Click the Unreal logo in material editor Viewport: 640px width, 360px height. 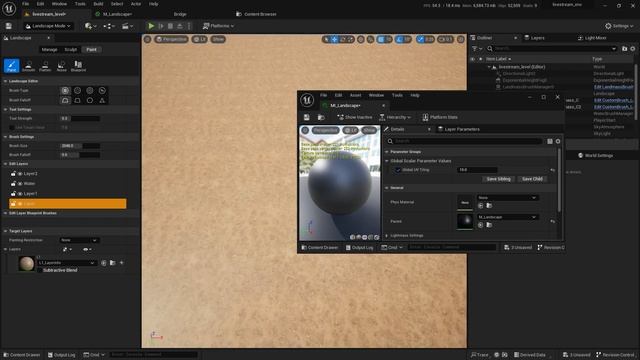pyautogui.click(x=307, y=100)
